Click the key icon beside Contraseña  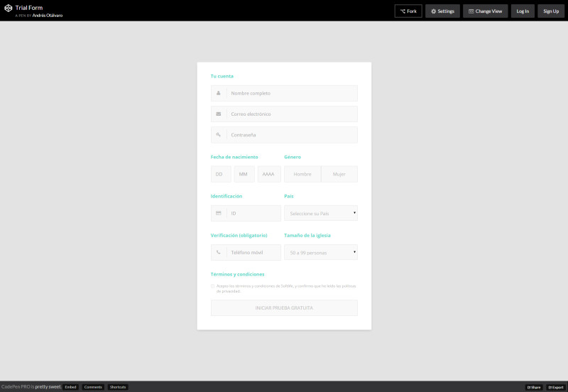coord(219,135)
